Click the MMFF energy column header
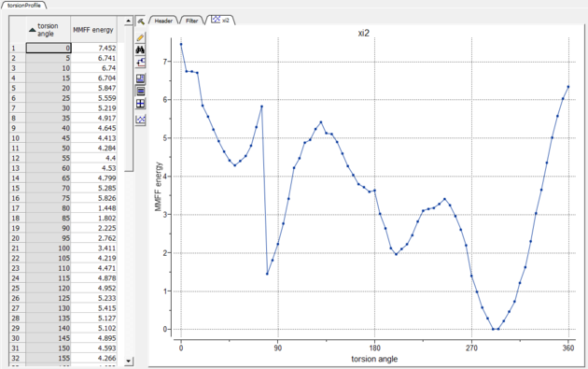The width and height of the screenshot is (588, 369). click(x=93, y=30)
